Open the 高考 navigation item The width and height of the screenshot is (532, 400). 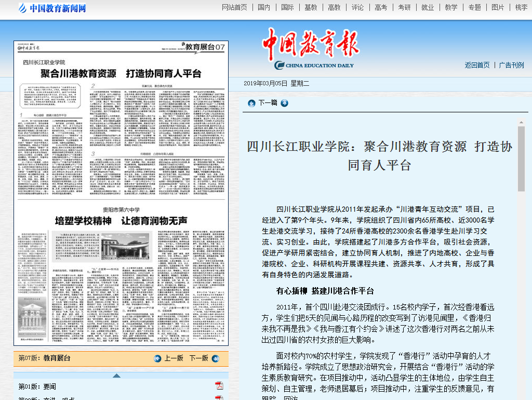click(381, 7)
